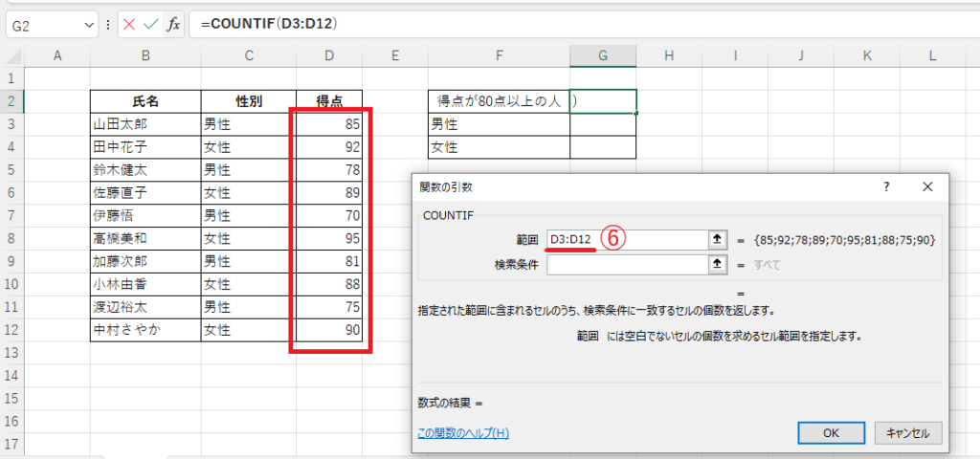Select column F header
This screenshot has width=980, height=459.
pyautogui.click(x=499, y=56)
